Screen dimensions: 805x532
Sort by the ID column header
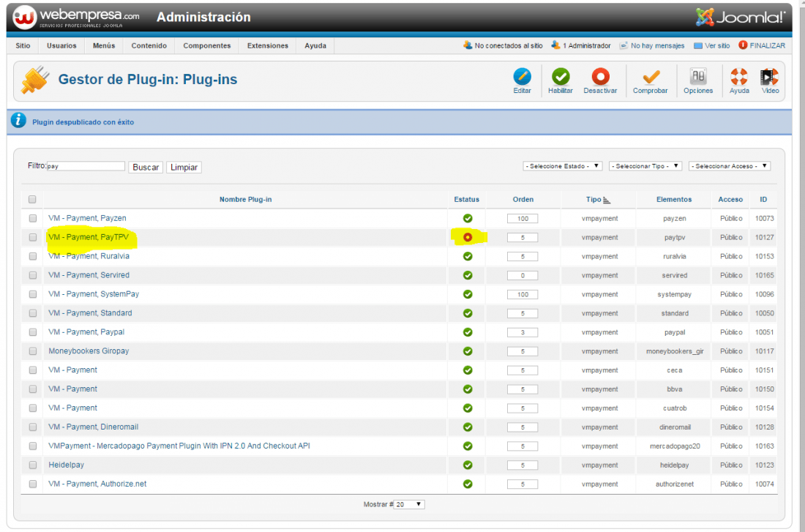pyautogui.click(x=763, y=199)
